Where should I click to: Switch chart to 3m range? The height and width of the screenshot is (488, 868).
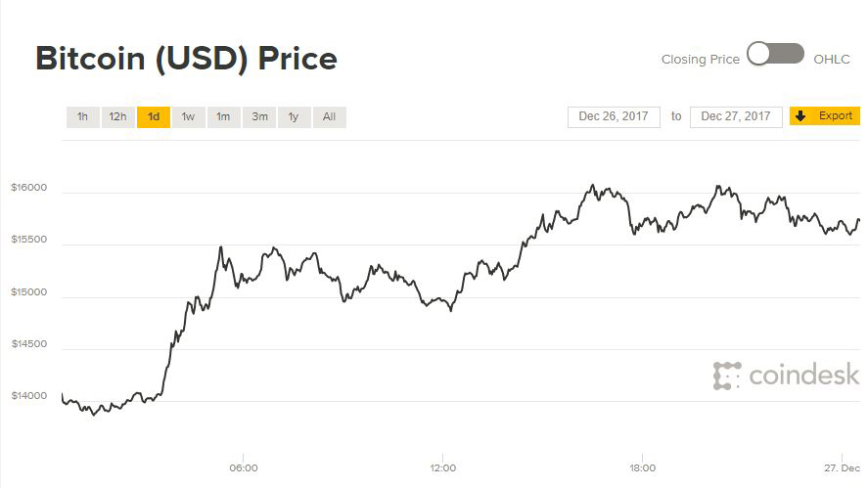pos(259,117)
